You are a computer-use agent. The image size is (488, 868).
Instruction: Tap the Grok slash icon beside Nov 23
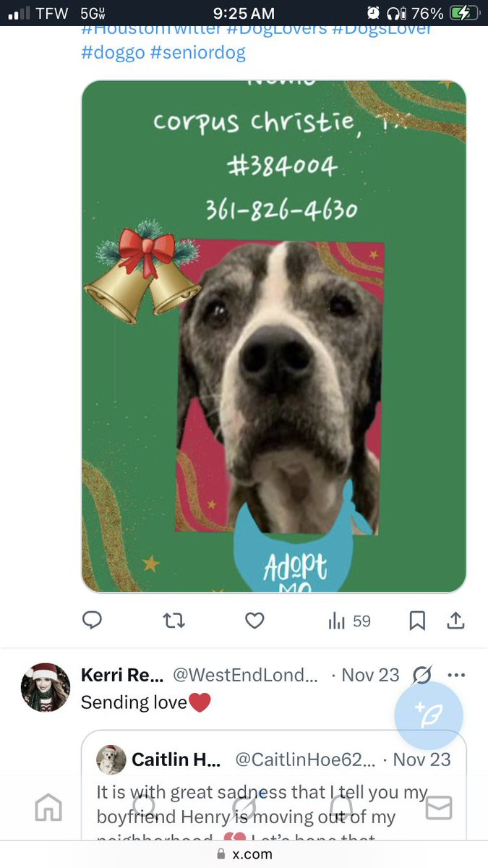[421, 675]
